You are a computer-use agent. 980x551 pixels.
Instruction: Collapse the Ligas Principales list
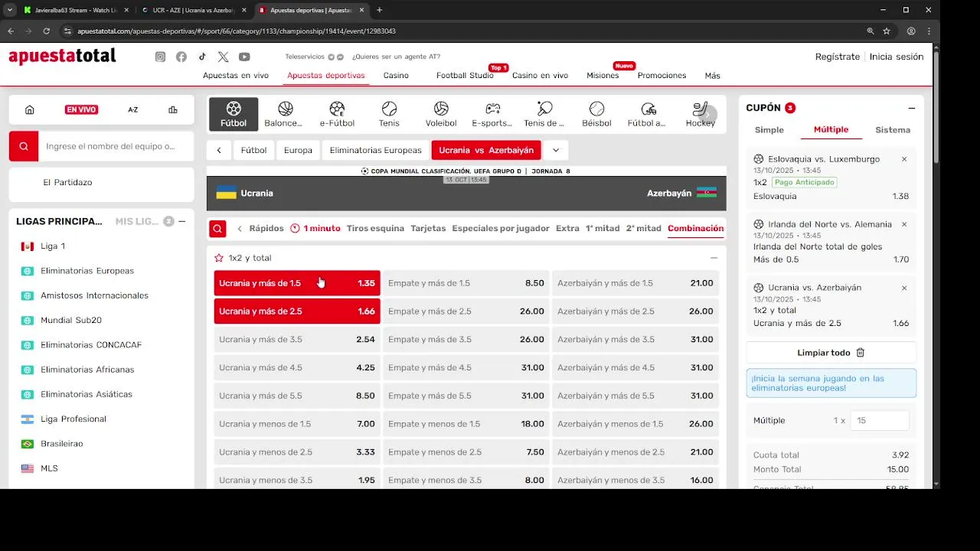[x=182, y=221]
